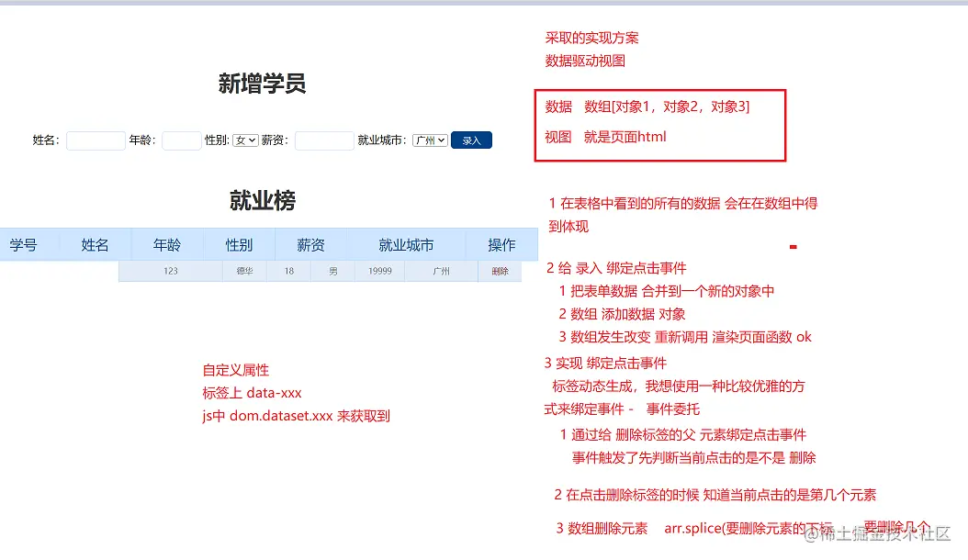Click the 标签上 data-xxx note line

[x=252, y=393]
